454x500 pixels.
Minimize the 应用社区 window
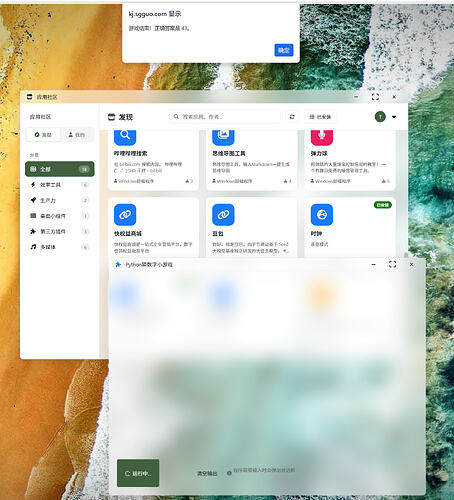pyautogui.click(x=356, y=97)
